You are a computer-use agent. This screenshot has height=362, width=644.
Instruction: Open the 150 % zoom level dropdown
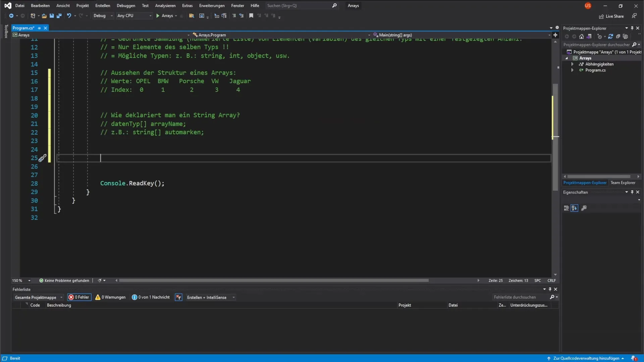click(21, 281)
